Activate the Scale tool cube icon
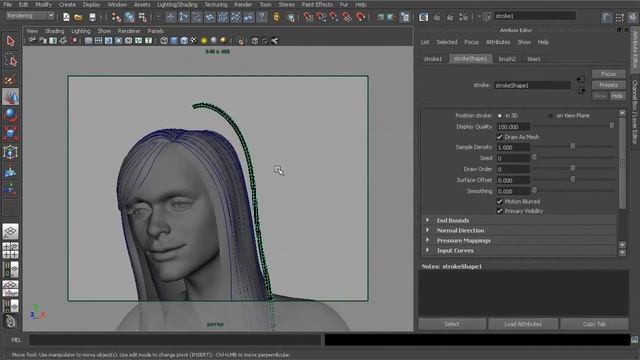The width and height of the screenshot is (640, 360). pyautogui.click(x=11, y=134)
